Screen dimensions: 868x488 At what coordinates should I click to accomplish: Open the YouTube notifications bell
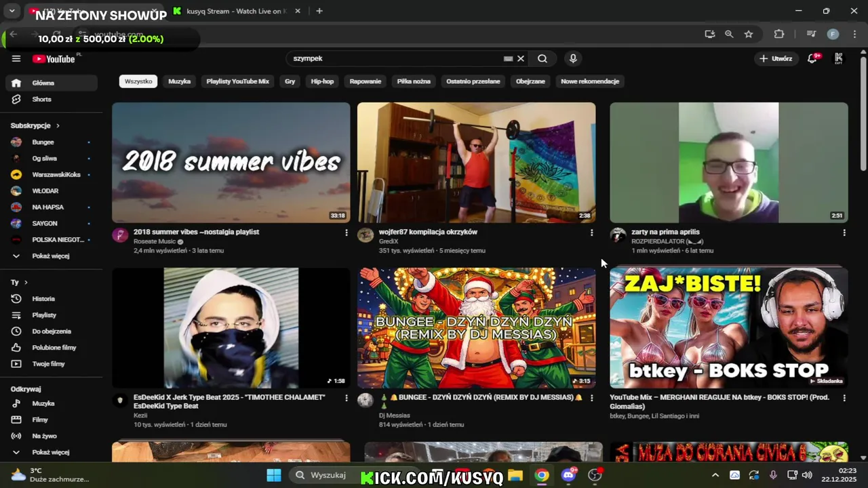[x=812, y=58]
